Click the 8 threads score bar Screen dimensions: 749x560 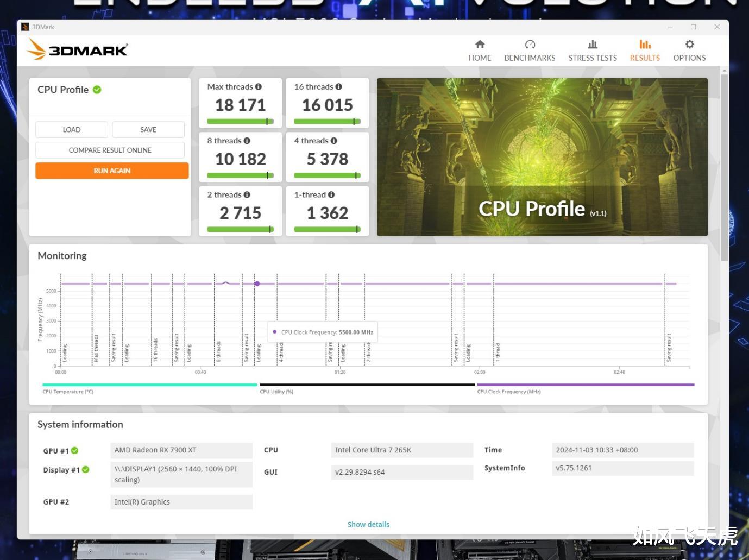[x=240, y=175]
